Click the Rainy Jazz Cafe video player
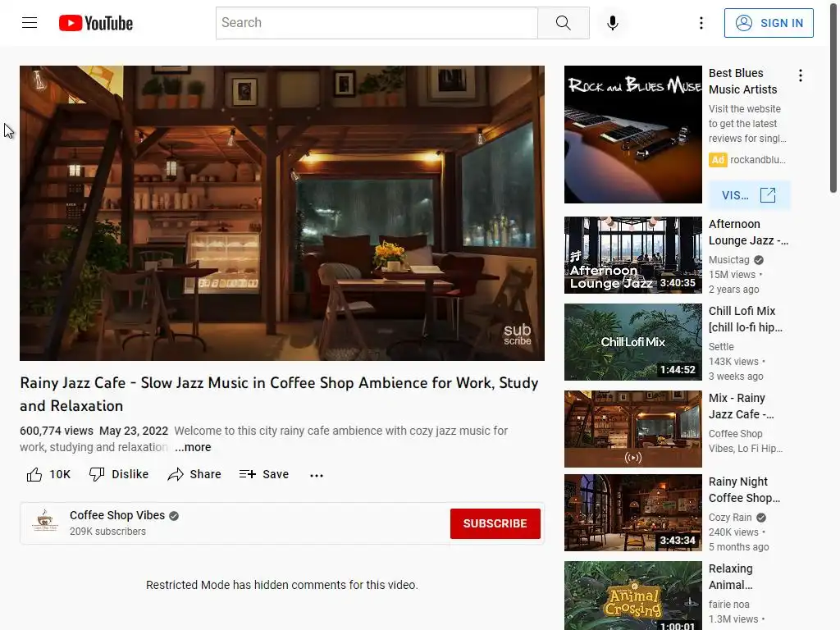This screenshot has width=840, height=630. pos(282,212)
